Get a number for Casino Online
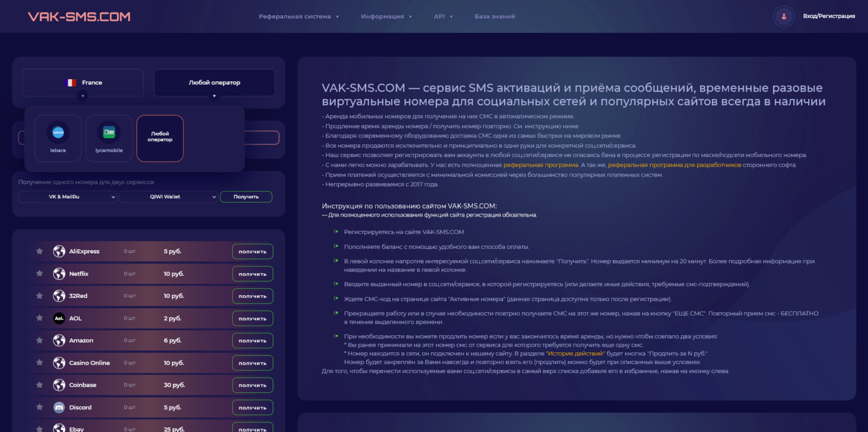 click(x=253, y=363)
